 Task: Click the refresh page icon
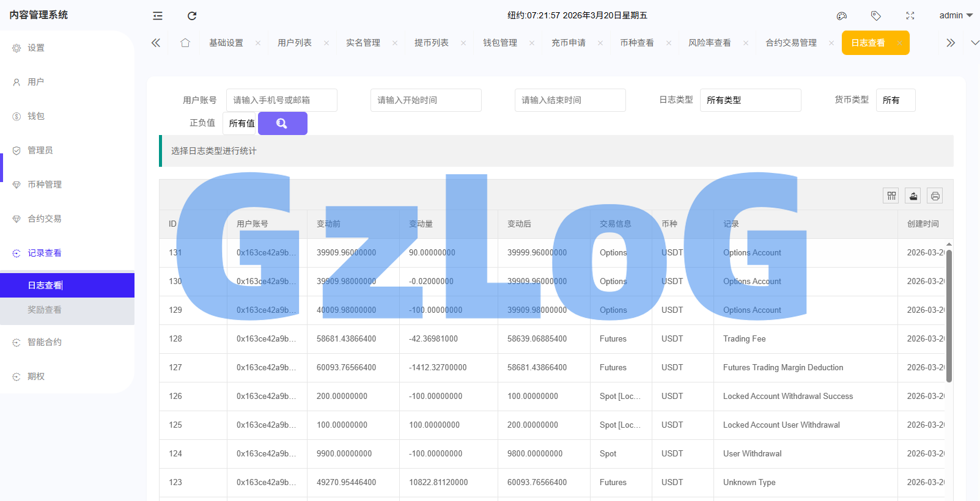(192, 16)
